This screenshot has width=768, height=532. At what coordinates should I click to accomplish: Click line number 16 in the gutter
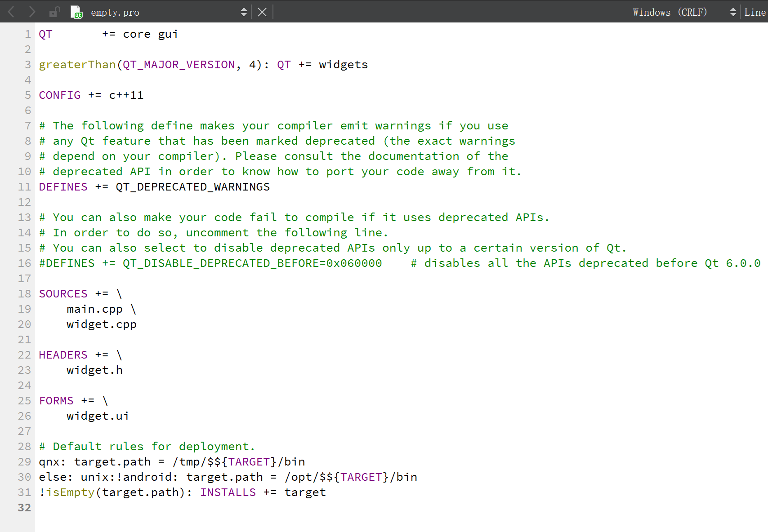pyautogui.click(x=24, y=263)
